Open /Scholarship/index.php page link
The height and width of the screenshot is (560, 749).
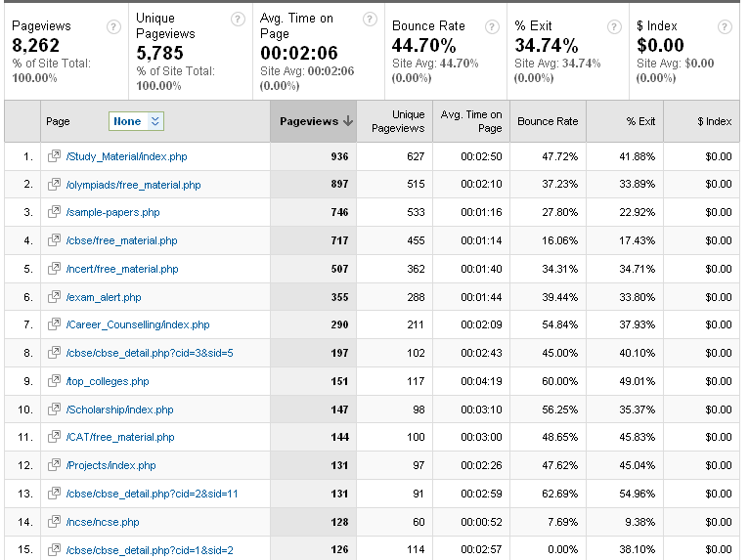[119, 409]
